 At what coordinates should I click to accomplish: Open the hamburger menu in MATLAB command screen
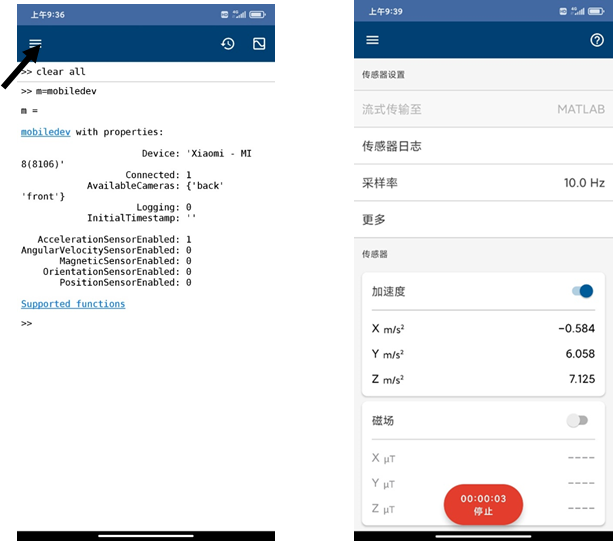tap(35, 43)
